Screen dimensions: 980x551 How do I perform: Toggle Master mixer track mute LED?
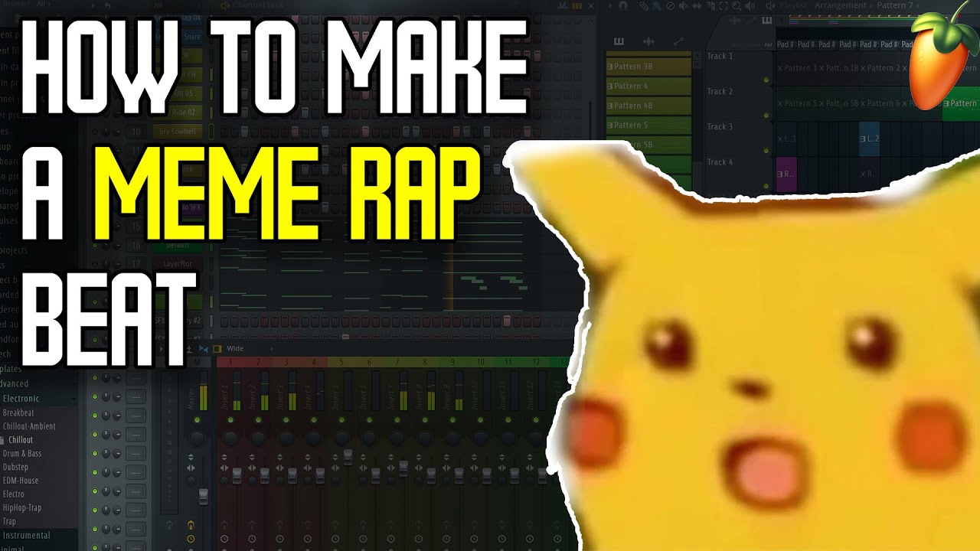197,420
